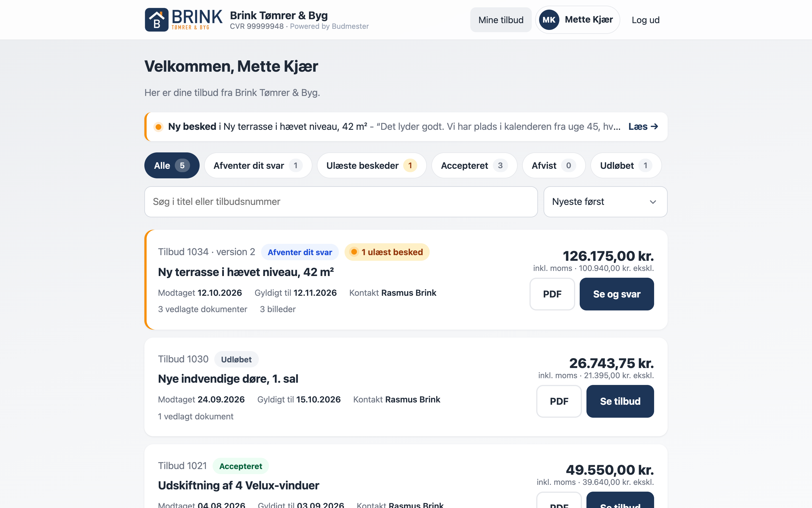Click Tilbud 1034 · version 2 label
812x508 pixels.
point(206,252)
